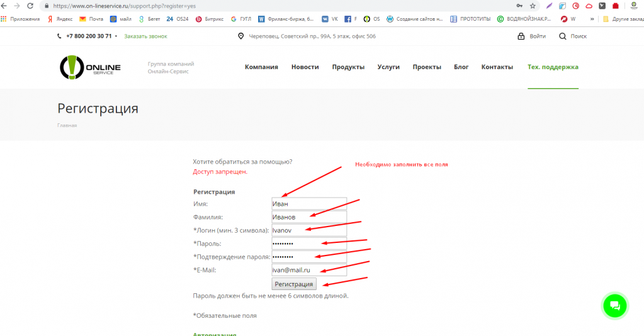Image resolution: width=644 pixels, height=336 pixels.
Task: Open the Услуги menu item
Action: (388, 67)
